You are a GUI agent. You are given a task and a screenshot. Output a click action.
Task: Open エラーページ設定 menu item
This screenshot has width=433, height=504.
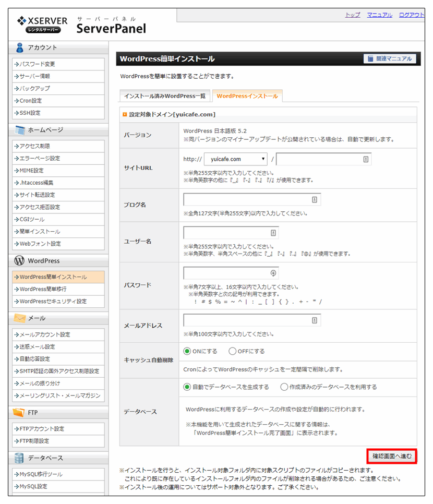(x=58, y=159)
